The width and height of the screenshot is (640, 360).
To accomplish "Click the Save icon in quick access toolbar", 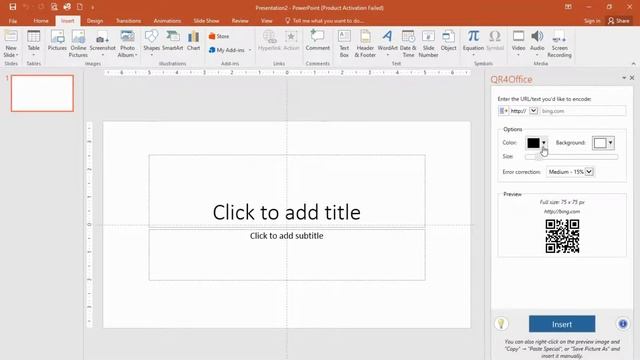I will click(x=13, y=7).
